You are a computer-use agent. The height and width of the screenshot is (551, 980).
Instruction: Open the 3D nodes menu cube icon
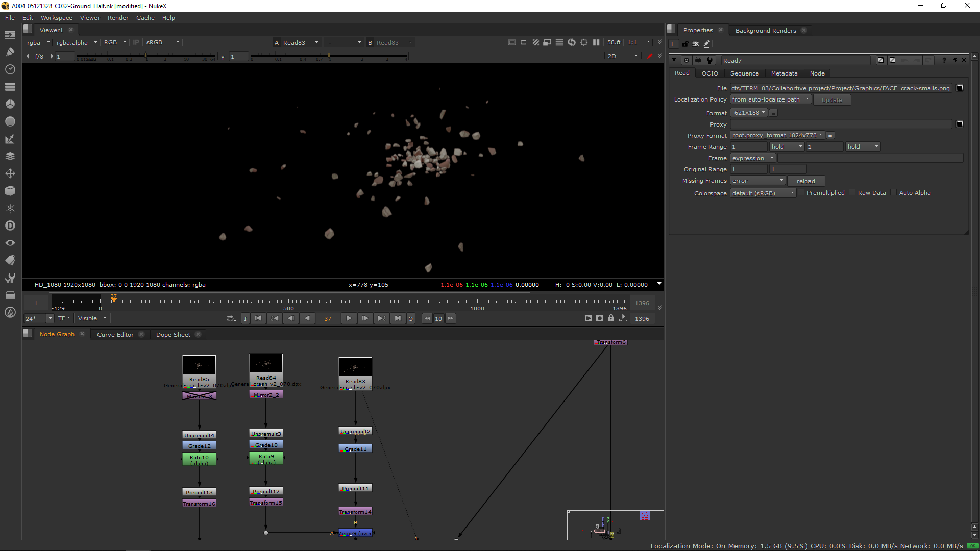[x=10, y=191]
